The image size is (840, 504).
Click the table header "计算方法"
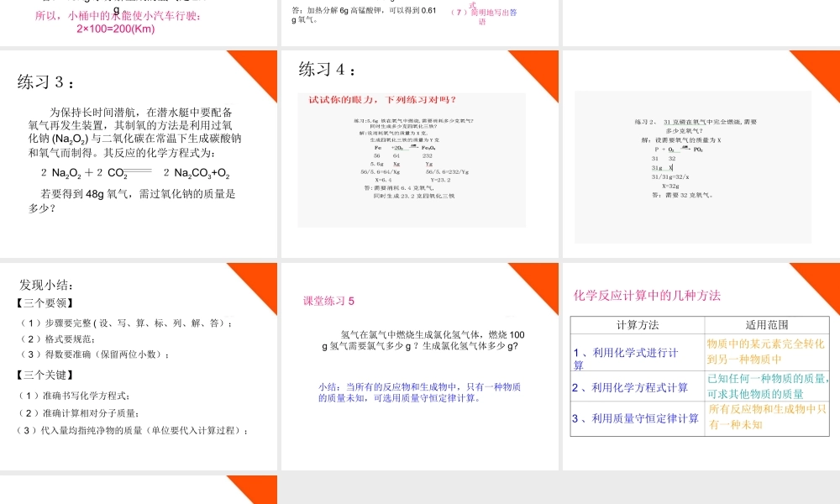click(638, 325)
